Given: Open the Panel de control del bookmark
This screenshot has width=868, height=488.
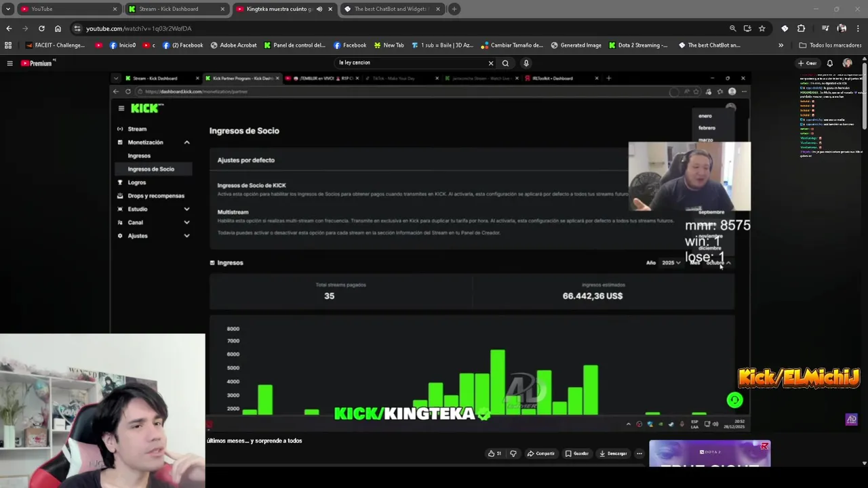Looking at the screenshot, I should (x=295, y=45).
